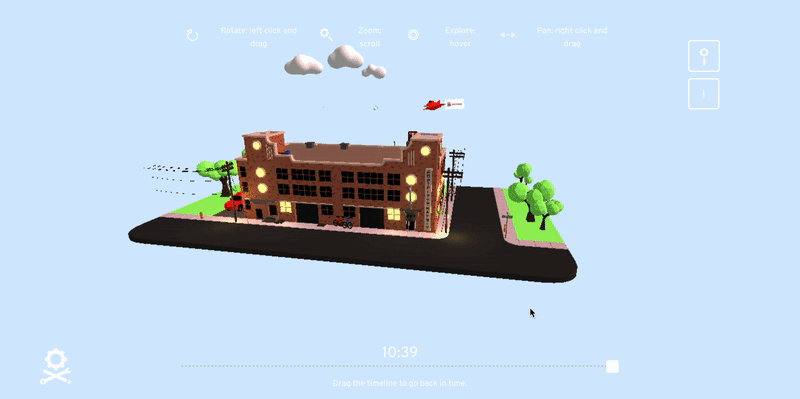The width and height of the screenshot is (800, 399).
Task: Click the "Drag the timeline" hint text
Action: pyautogui.click(x=400, y=383)
